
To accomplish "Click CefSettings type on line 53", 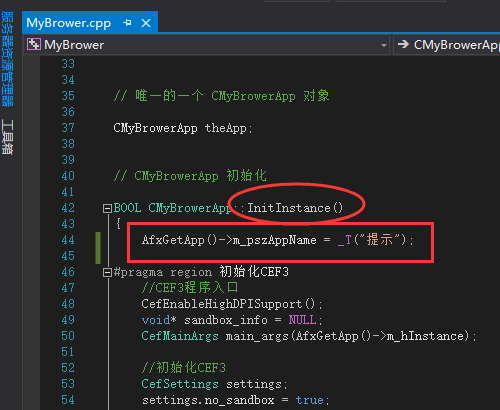I will (180, 384).
